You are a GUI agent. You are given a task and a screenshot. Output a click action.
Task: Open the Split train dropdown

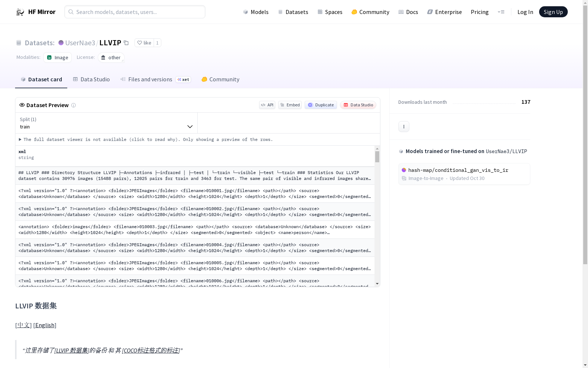click(x=106, y=123)
